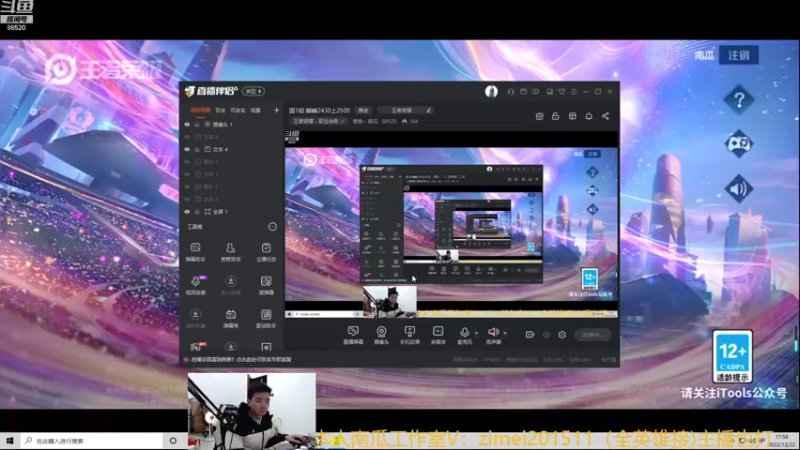Open 弹幕助手 tool in toolbox
This screenshot has height=450, width=800.
(x=195, y=252)
